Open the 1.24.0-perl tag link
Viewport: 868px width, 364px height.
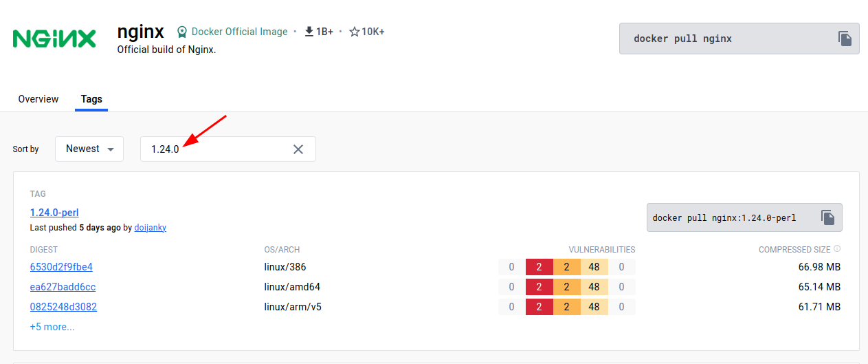[54, 213]
